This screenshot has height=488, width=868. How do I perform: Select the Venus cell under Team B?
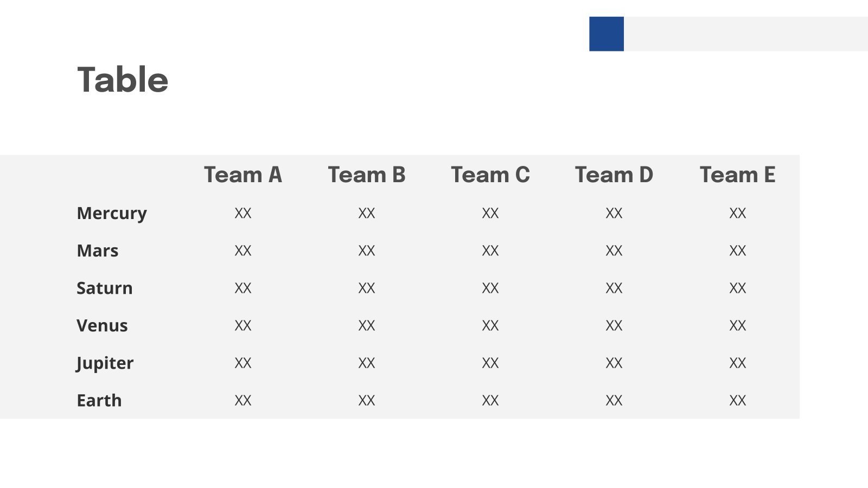tap(366, 325)
